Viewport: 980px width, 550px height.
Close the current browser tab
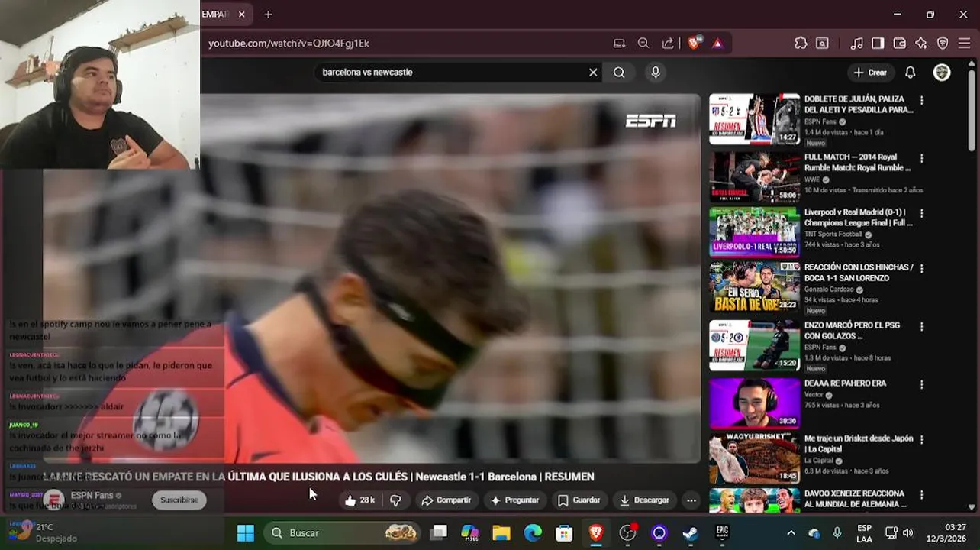click(241, 15)
